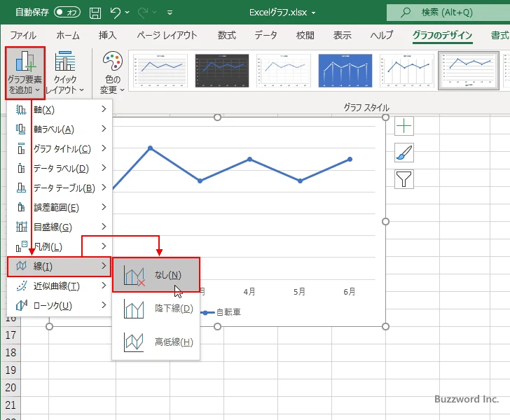Open the データラベル(D) submenu
The width and height of the screenshot is (510, 420).
pos(60,168)
